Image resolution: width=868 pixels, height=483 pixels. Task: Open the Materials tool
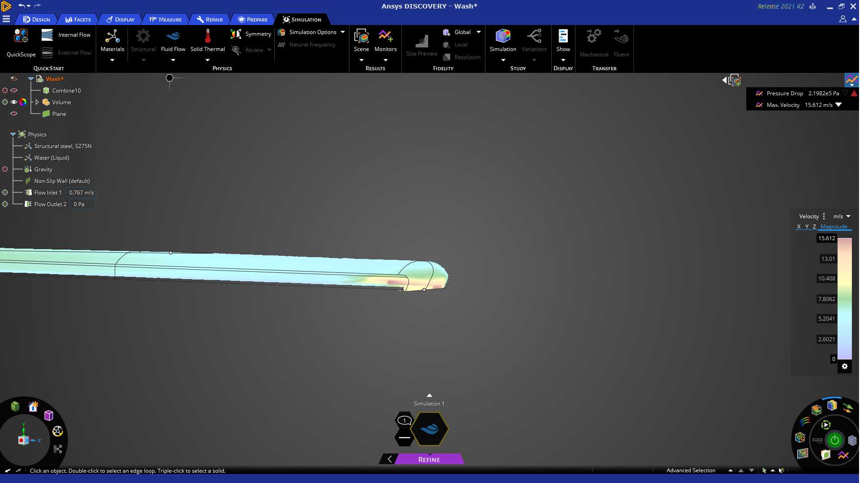112,41
